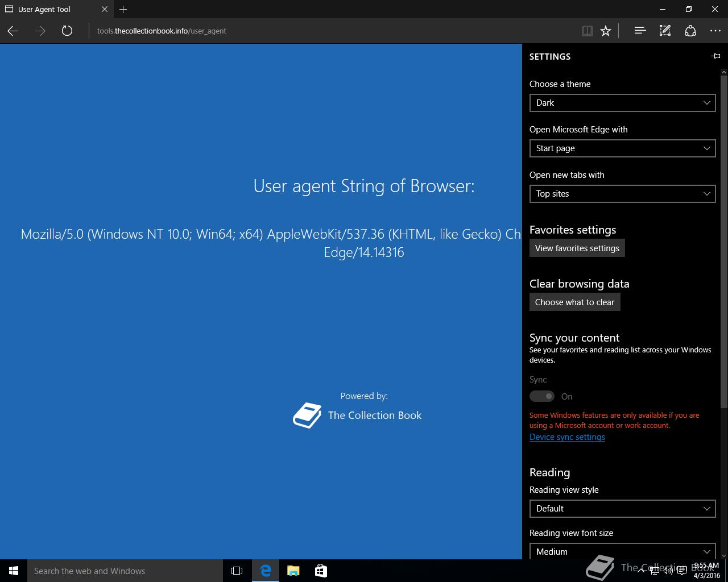Screen dimensions: 728x582
Task: Open the Reading view style dropdown
Action: (622, 509)
